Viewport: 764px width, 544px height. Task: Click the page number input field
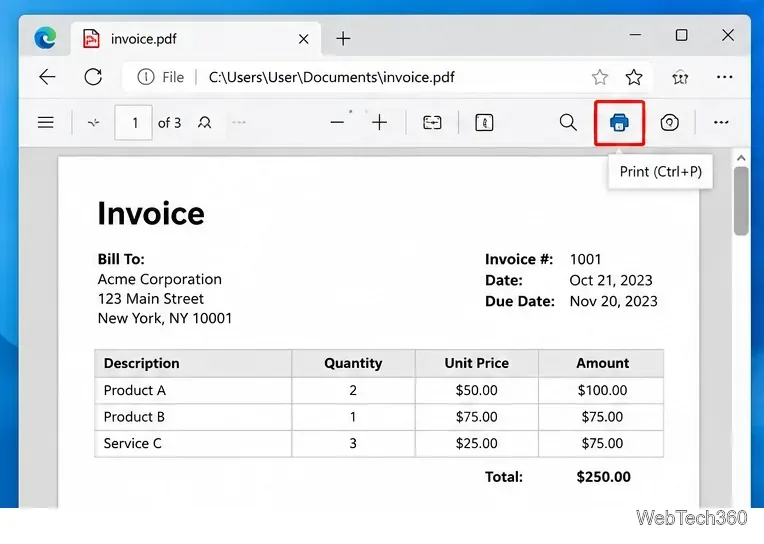coord(134,122)
